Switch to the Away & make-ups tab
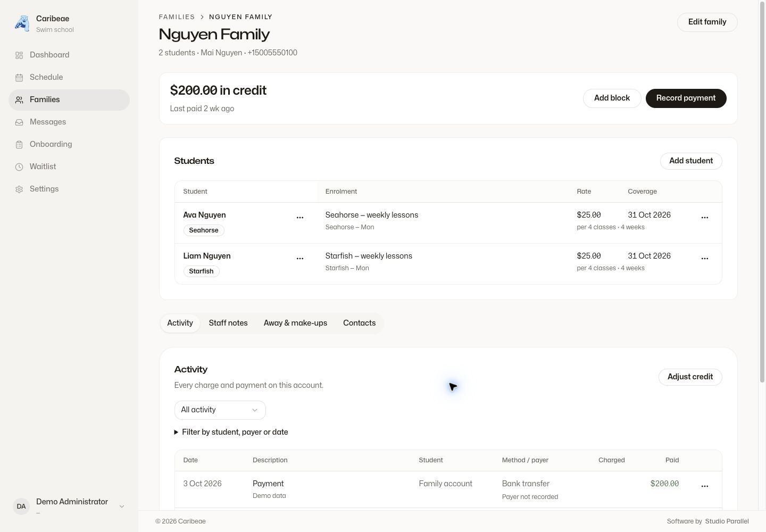This screenshot has height=532, width=766. pos(295,323)
